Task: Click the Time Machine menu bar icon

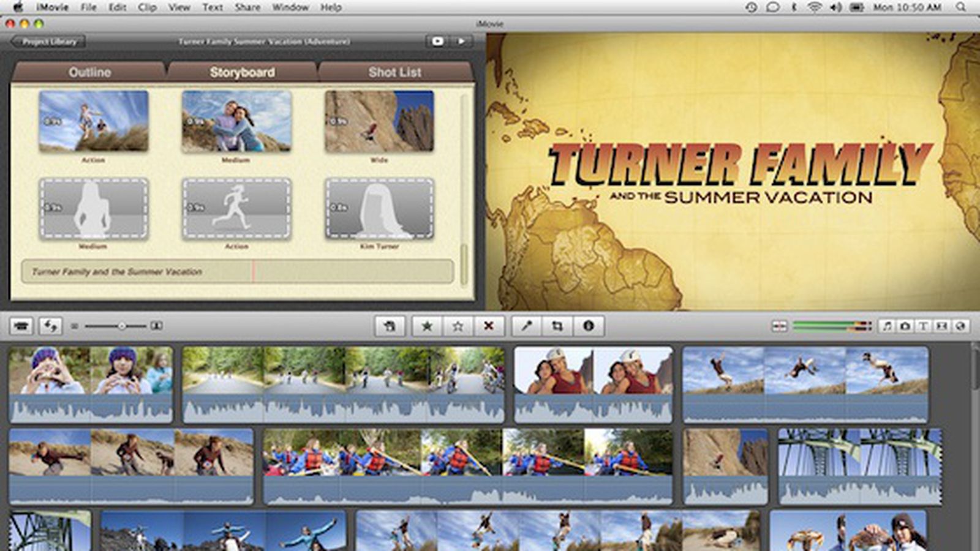Action: 751,7
